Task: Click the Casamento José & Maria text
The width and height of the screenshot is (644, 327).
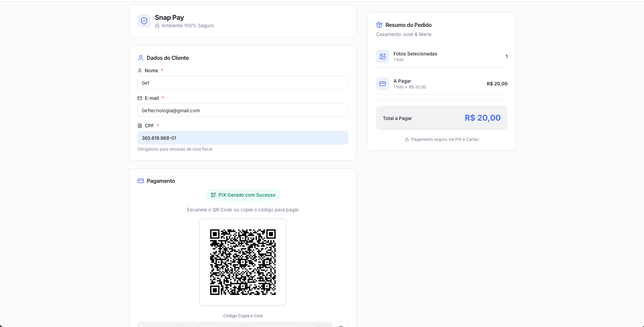Action: tap(404, 34)
